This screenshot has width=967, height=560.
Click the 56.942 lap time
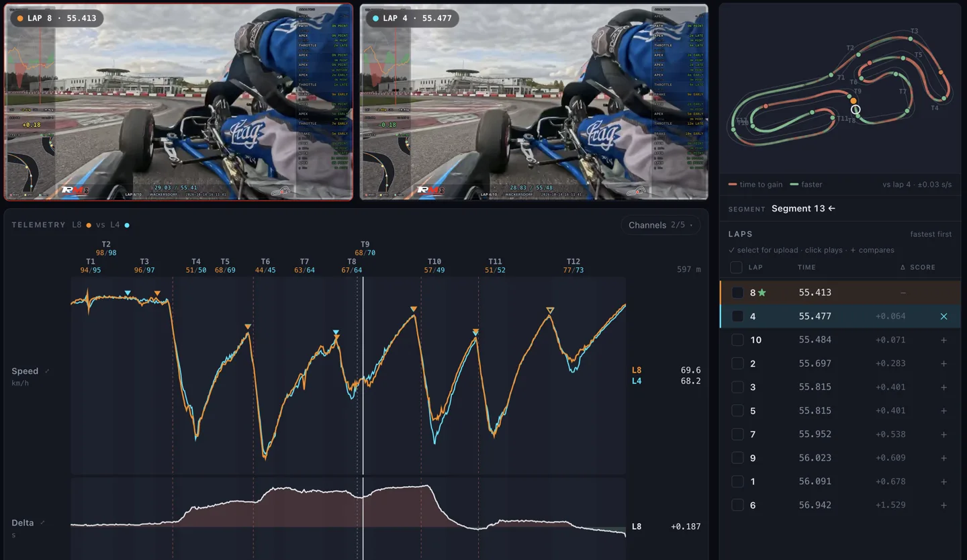tap(815, 505)
